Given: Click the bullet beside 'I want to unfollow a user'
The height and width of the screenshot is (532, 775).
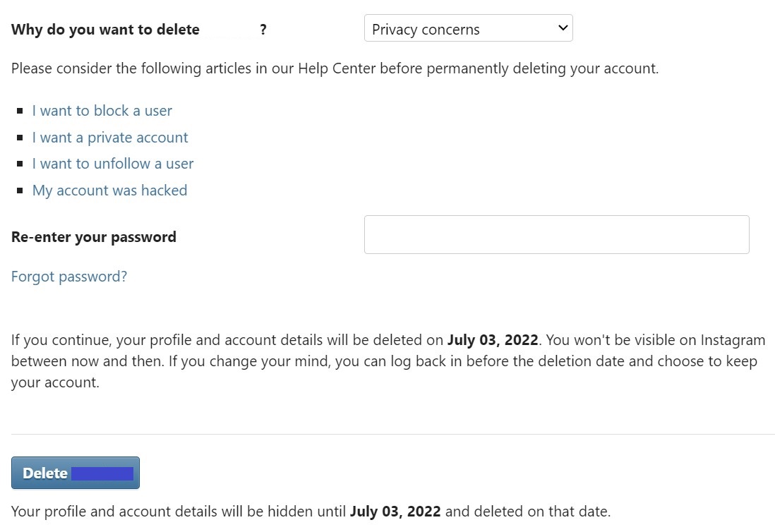Looking at the screenshot, I should [20, 164].
